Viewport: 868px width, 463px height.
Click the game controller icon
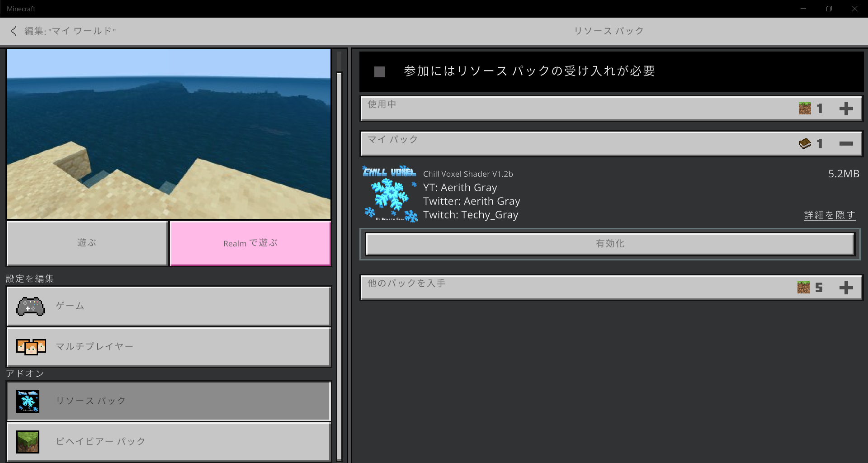[30, 307]
